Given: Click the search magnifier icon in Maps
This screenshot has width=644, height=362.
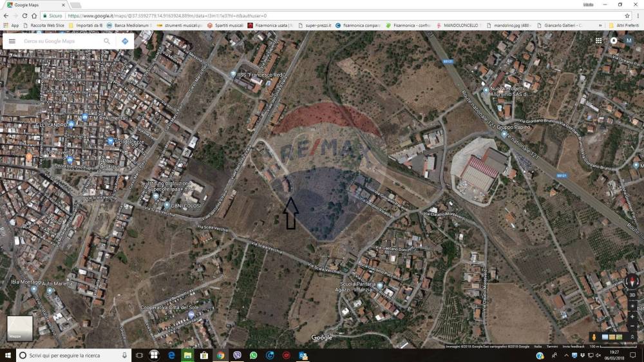Looking at the screenshot, I should pos(107,41).
